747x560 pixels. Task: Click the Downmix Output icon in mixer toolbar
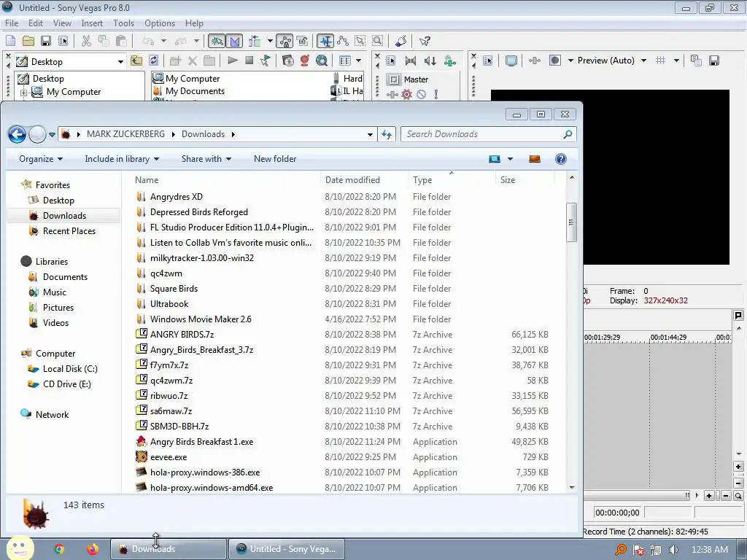[x=411, y=61]
